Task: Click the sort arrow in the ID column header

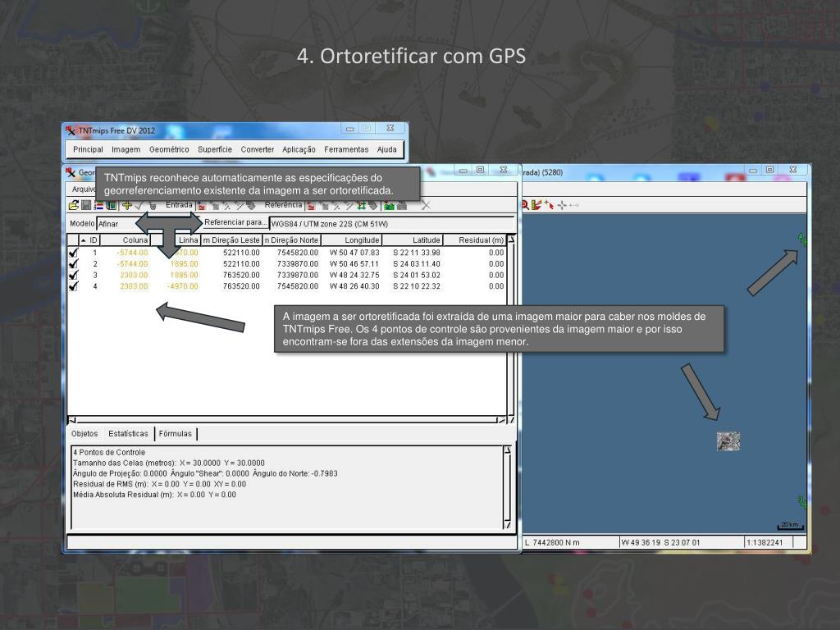Action: click(x=84, y=240)
